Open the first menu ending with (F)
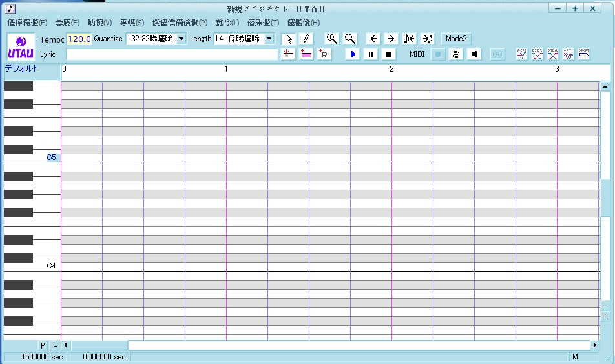 tap(27, 23)
